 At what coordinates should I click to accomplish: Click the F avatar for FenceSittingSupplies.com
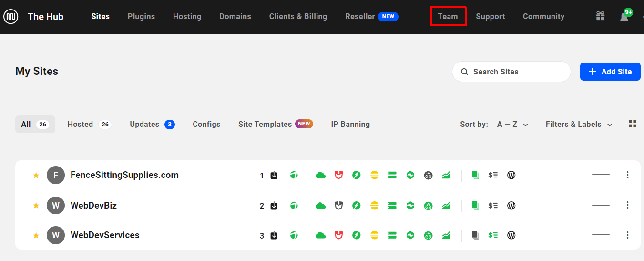pos(56,175)
